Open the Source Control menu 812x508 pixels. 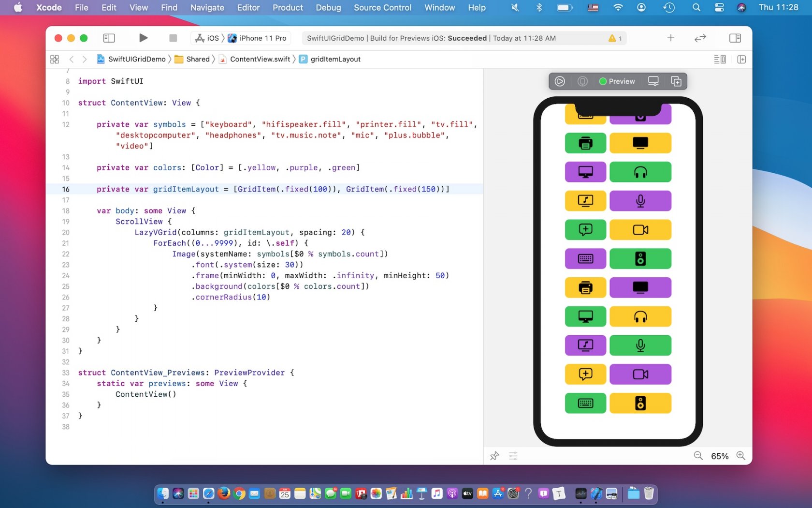coord(382,8)
